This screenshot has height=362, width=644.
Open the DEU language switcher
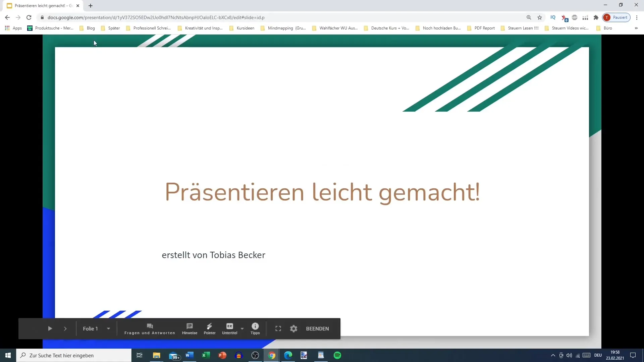598,355
